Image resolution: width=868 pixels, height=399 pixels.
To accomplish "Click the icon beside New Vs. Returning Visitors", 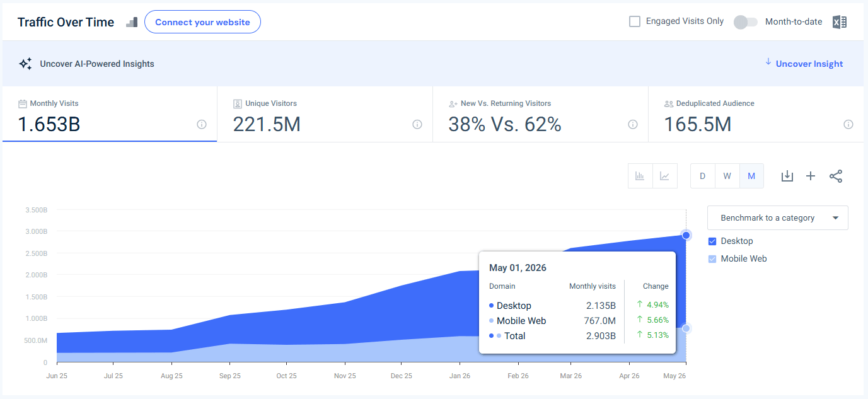I will 453,103.
